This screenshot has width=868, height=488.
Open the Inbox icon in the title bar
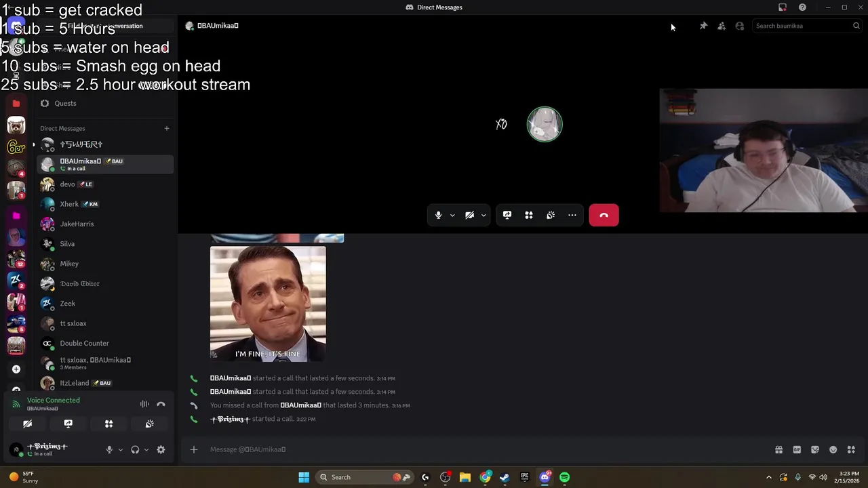[783, 7]
